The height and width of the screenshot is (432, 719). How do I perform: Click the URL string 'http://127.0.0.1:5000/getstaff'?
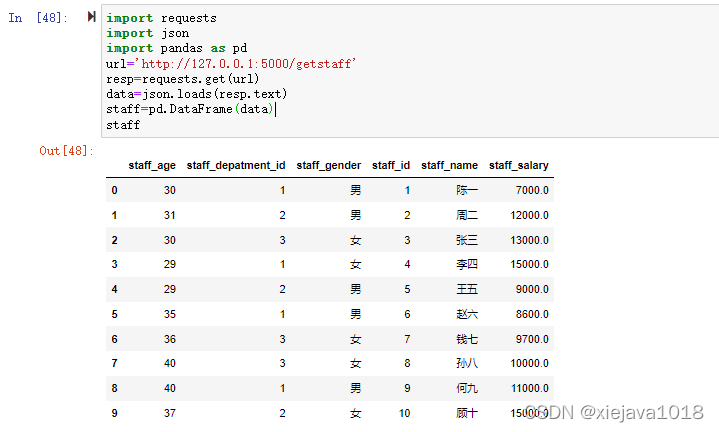(x=248, y=64)
